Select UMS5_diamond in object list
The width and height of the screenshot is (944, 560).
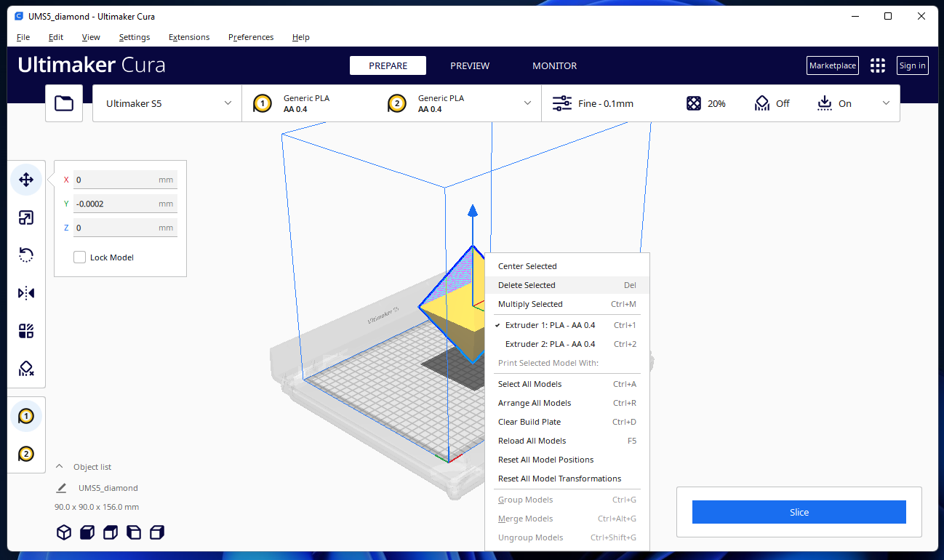point(108,488)
